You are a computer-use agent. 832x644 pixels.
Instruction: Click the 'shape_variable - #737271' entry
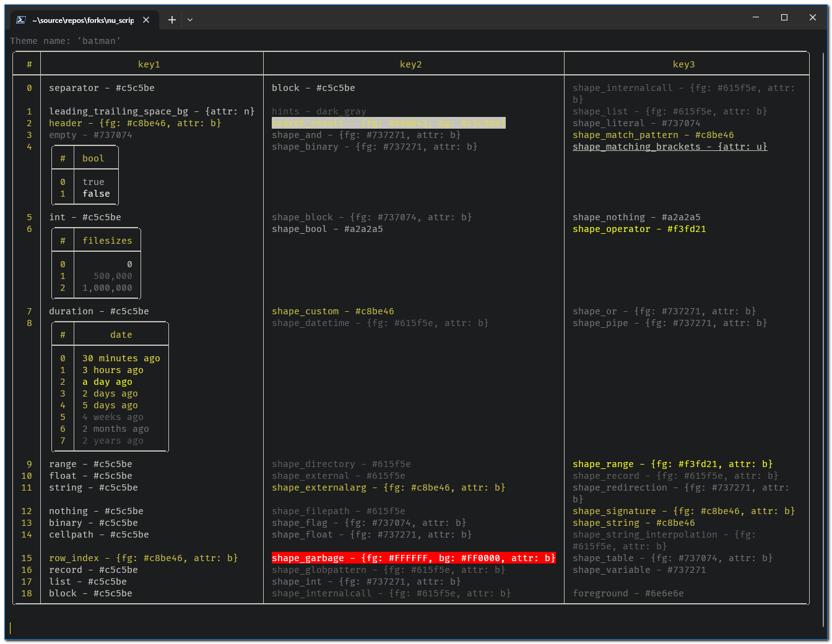coord(639,570)
